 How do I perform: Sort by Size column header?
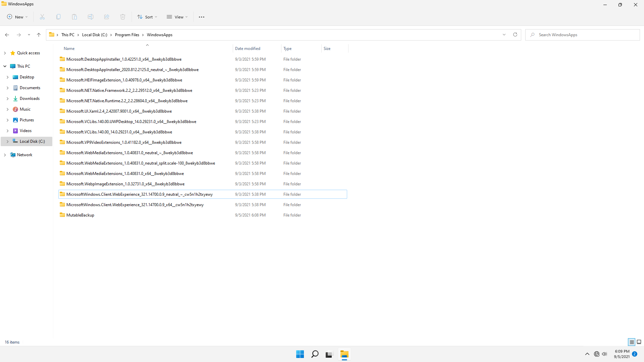pyautogui.click(x=335, y=49)
